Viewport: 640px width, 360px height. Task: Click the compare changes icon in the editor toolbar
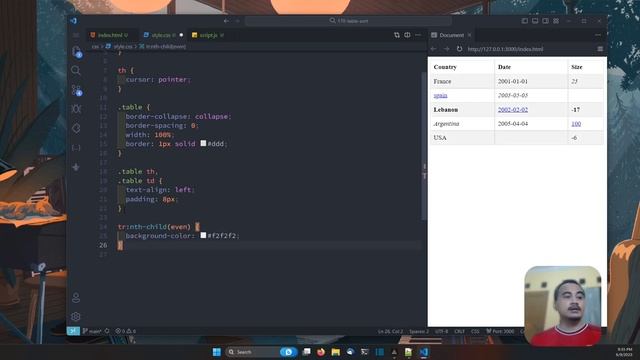click(397, 35)
